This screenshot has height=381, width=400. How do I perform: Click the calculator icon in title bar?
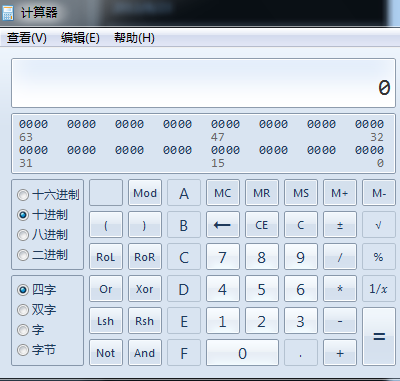[7, 13]
